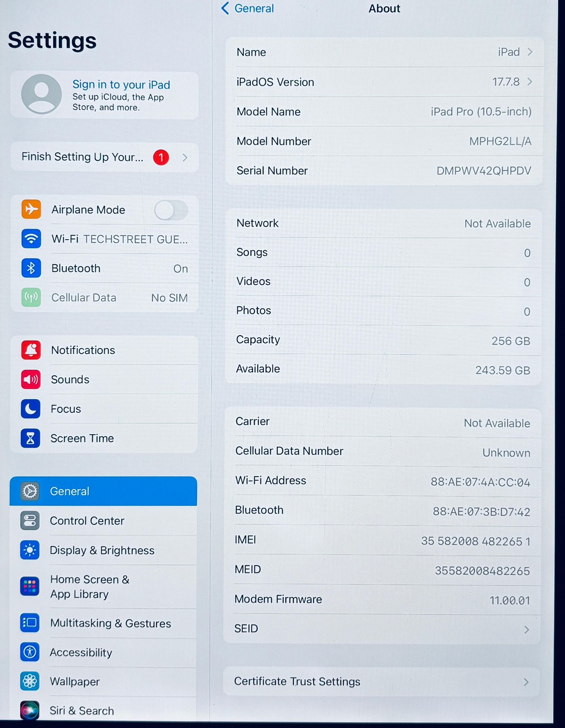565x728 pixels.
Task: Select Focus in the sidebar
Action: tap(104, 409)
